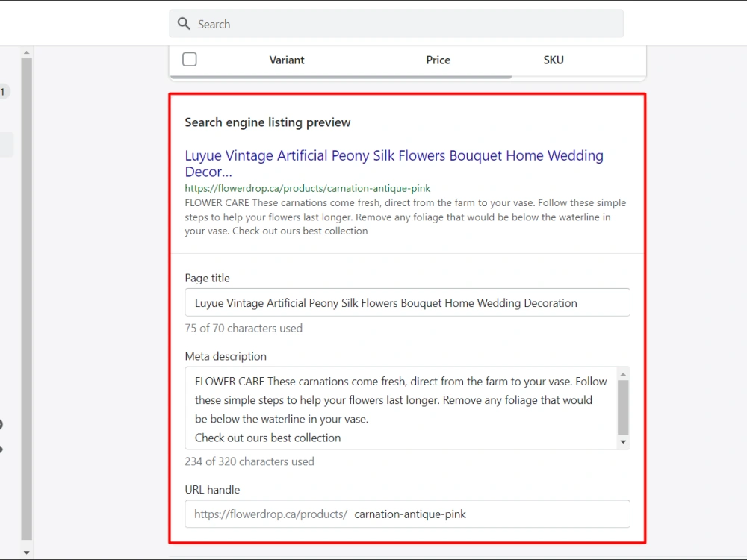Viewport: 747px width, 560px height.
Task: Click the Search engine listing preview heading
Action: [x=267, y=122]
